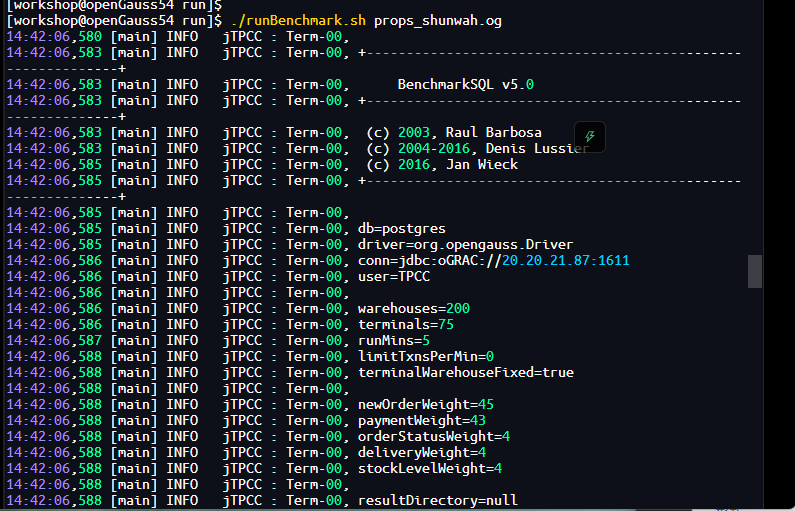Click the stockLevelWeight=4 line

[x=430, y=468]
